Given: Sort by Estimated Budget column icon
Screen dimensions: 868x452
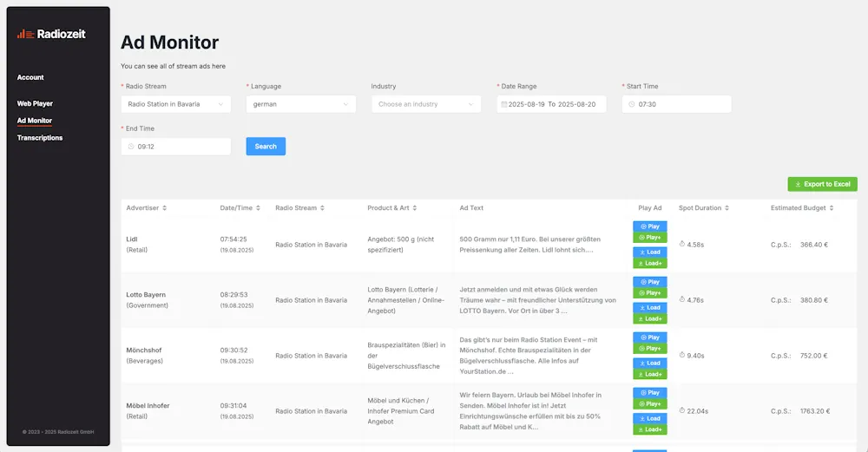Looking at the screenshot, I should (x=832, y=208).
